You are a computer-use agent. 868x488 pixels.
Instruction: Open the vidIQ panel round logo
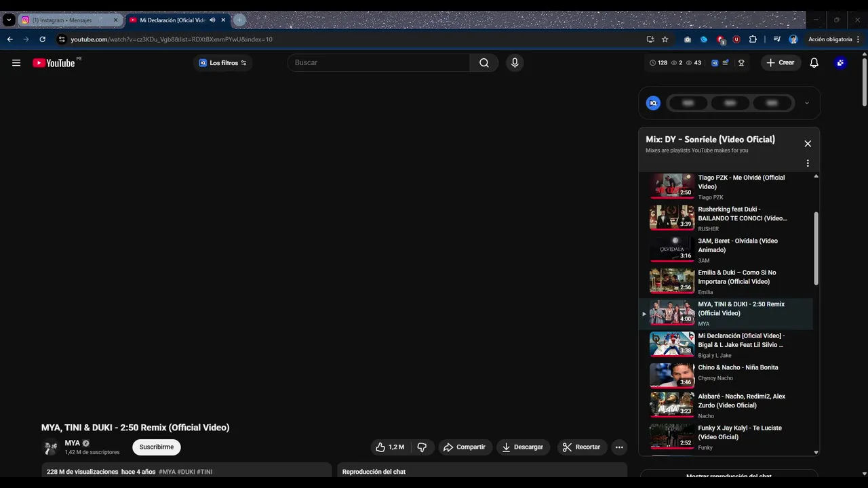(x=654, y=103)
